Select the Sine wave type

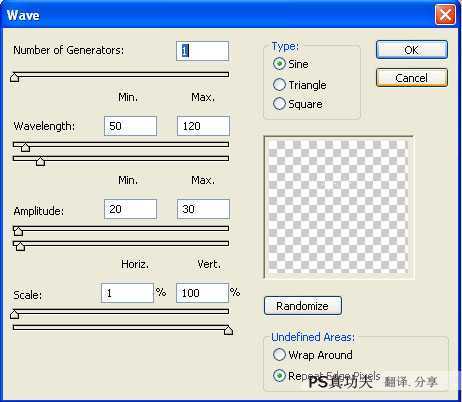pyautogui.click(x=290, y=64)
